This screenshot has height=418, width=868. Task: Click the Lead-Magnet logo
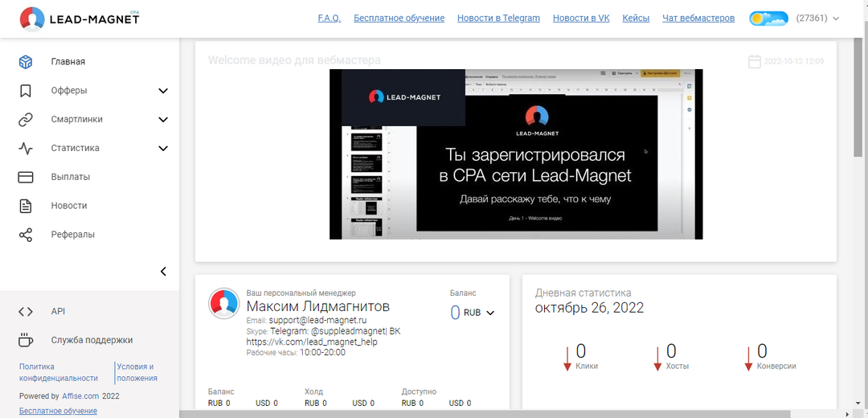point(80,18)
